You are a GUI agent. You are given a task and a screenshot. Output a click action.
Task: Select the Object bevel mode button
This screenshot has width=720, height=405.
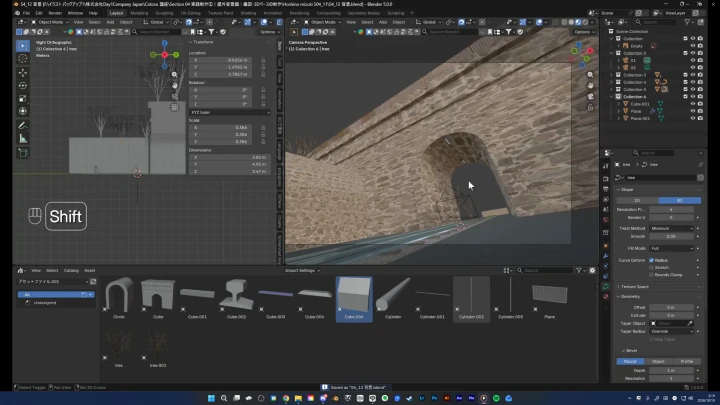[x=658, y=361]
